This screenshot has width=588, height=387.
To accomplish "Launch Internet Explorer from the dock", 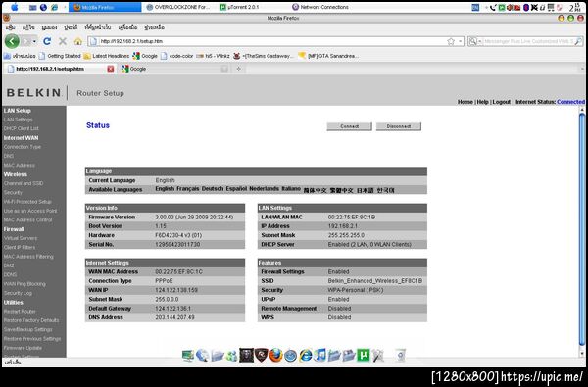I will point(305,355).
